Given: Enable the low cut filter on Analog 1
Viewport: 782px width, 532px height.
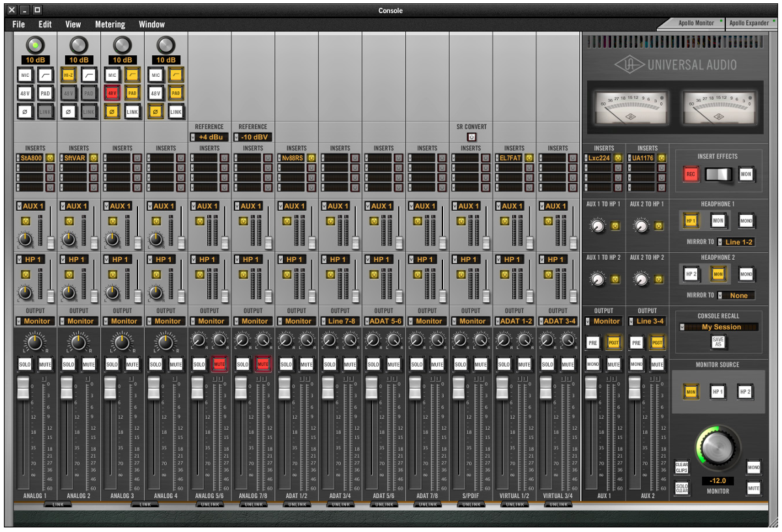Looking at the screenshot, I should 45,76.
